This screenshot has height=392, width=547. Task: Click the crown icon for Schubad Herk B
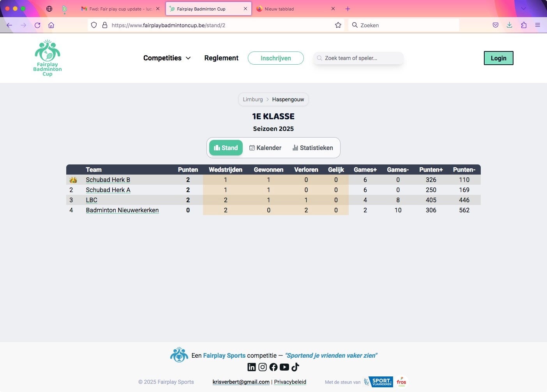point(73,180)
